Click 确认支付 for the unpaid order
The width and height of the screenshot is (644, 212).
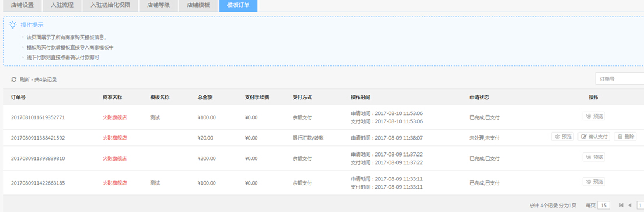coord(594,137)
